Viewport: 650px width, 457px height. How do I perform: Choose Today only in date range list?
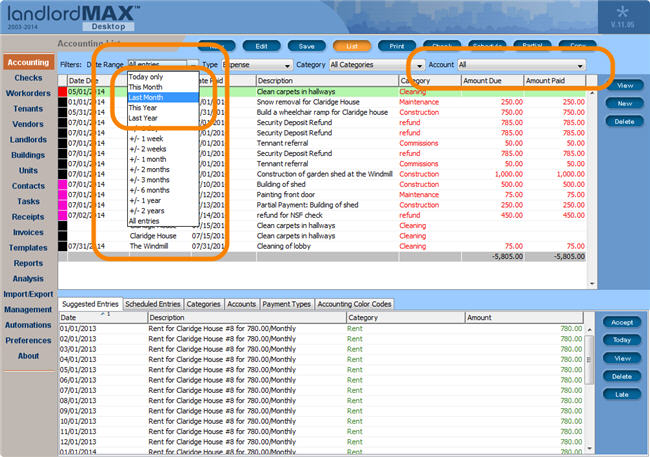click(163, 77)
